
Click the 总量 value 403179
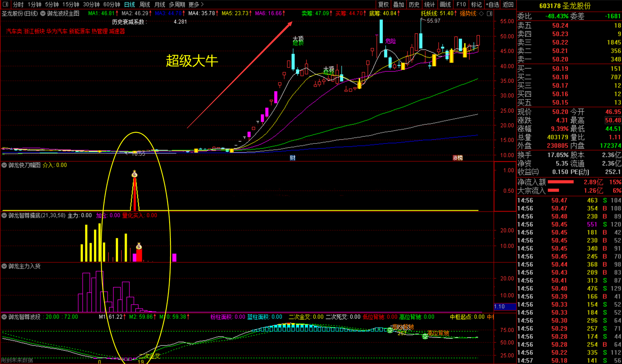coord(557,137)
